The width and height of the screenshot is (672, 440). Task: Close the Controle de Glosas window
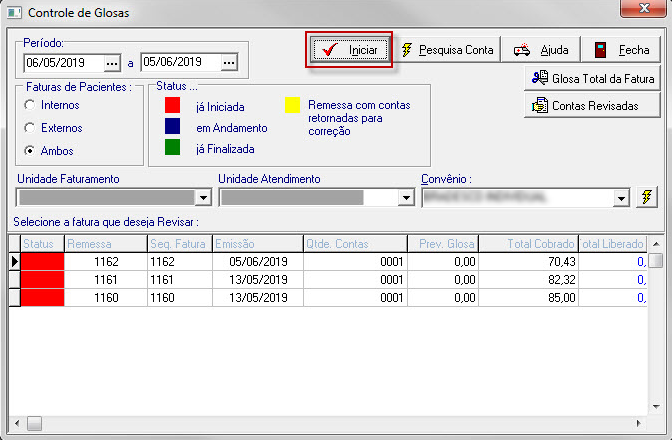644,8
